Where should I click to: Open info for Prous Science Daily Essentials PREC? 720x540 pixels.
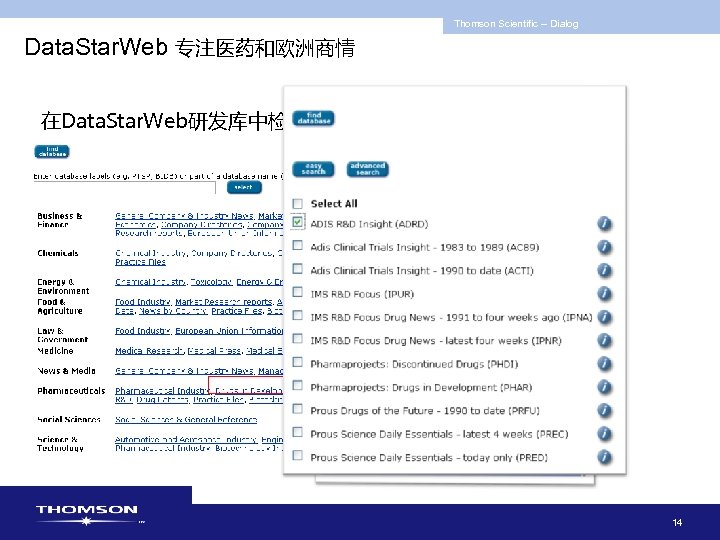[x=604, y=434]
